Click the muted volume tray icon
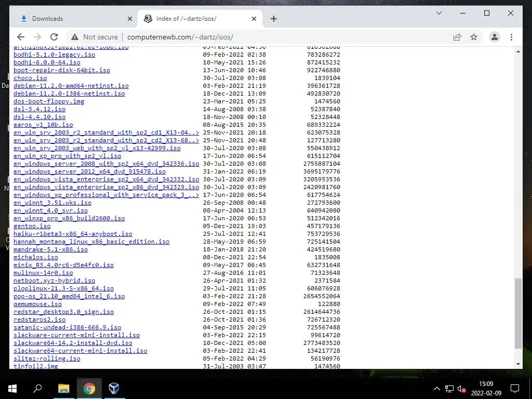Viewport: 532px width, 399px height. click(461, 389)
